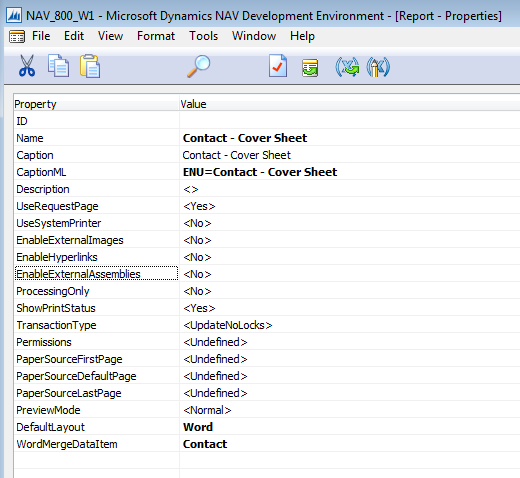Click the PreviewMode <Normal> value

point(207,410)
